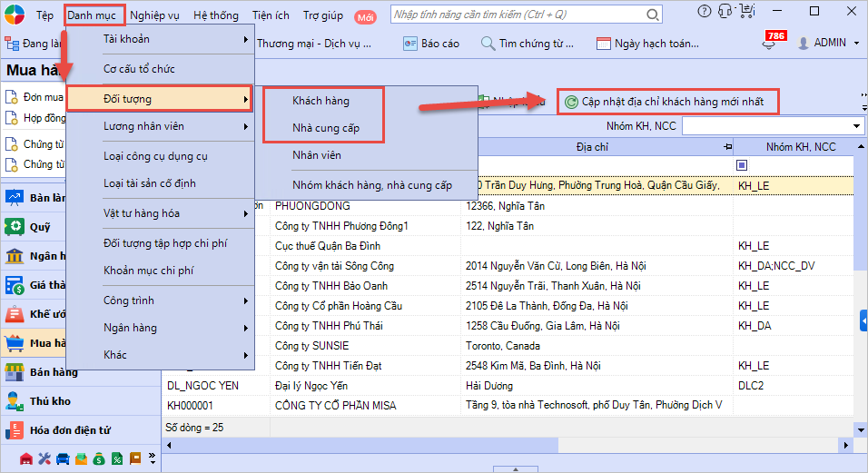Click the help question mark icon
The height and width of the screenshot is (473, 868).
(x=704, y=12)
